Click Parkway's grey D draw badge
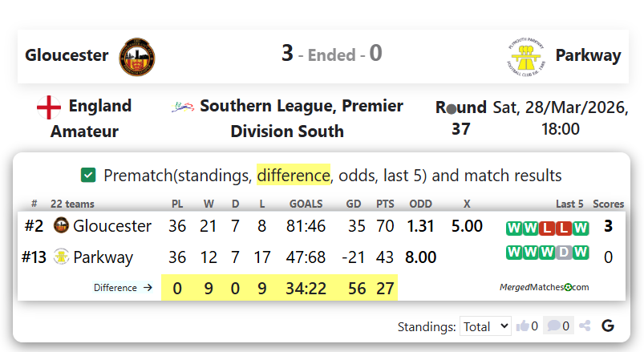The width and height of the screenshot is (644, 352). pos(565,253)
